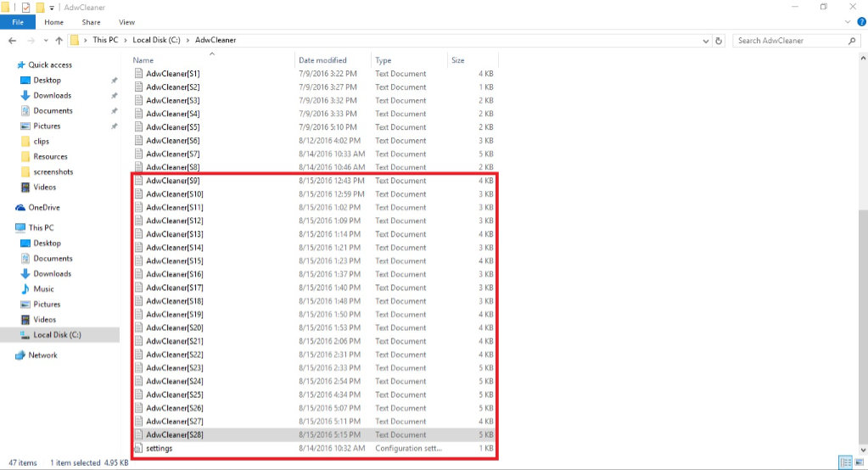The height and width of the screenshot is (470, 868).
Task: Switch to the View ribbon tab
Action: point(126,22)
